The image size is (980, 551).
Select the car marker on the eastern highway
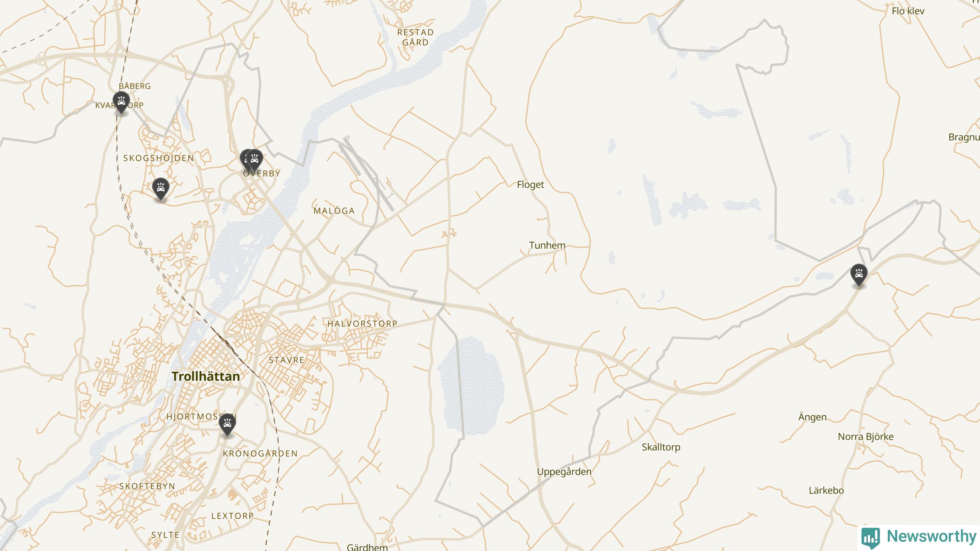859,274
